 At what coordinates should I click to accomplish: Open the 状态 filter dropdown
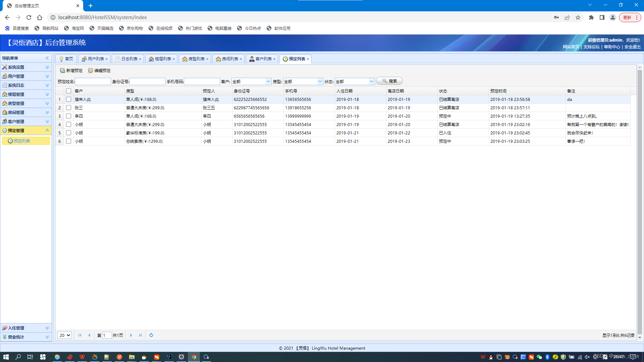pos(371,81)
